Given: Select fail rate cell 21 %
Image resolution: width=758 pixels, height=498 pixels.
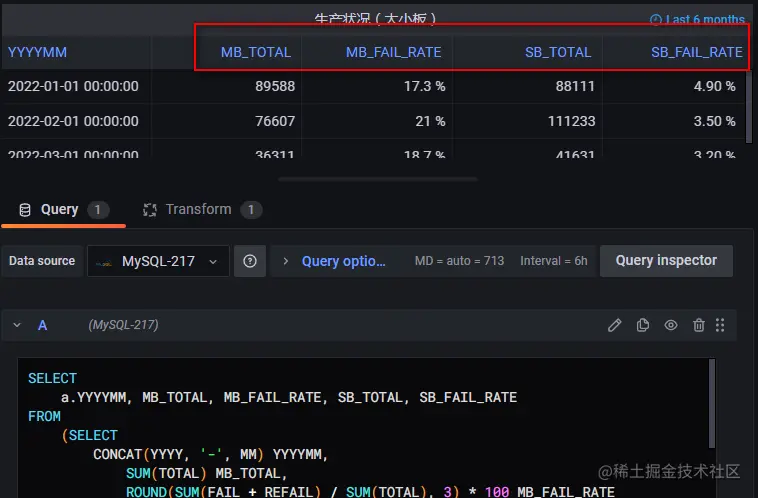Looking at the screenshot, I should 430,121.
